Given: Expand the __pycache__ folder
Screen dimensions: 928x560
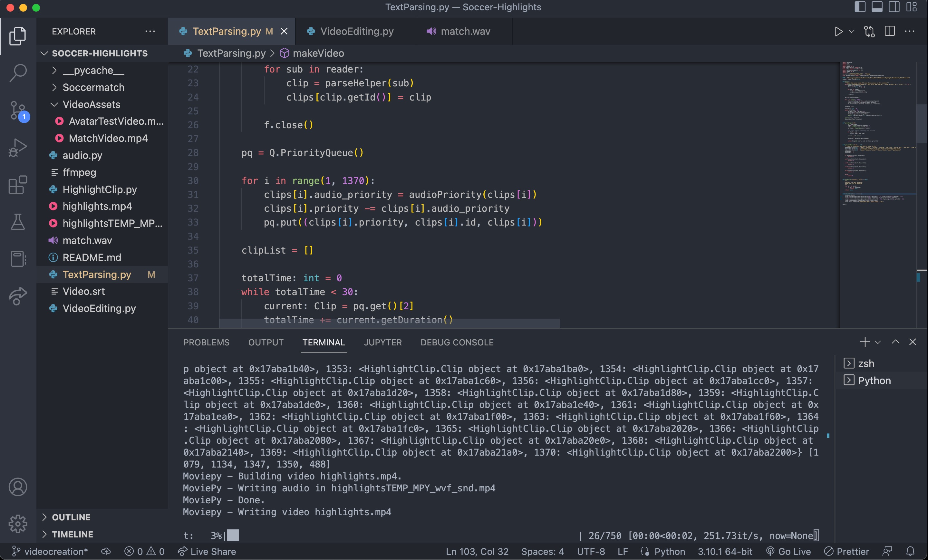Looking at the screenshot, I should tap(93, 71).
